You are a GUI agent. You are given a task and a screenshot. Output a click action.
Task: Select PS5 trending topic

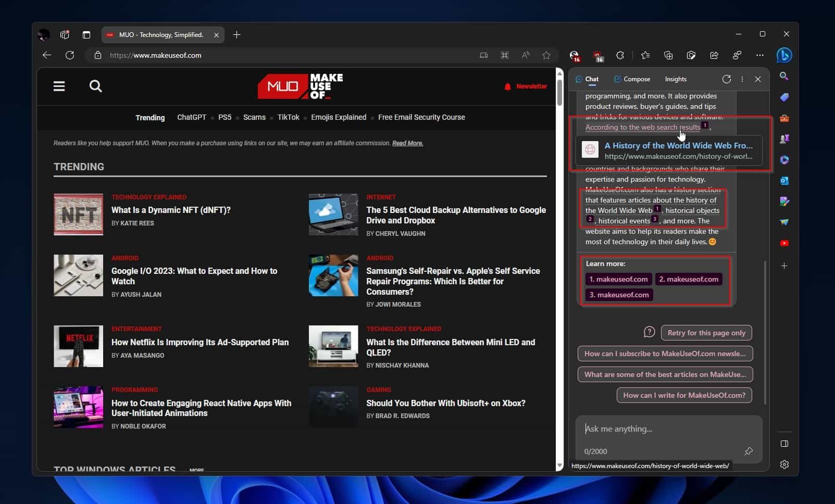(x=225, y=117)
